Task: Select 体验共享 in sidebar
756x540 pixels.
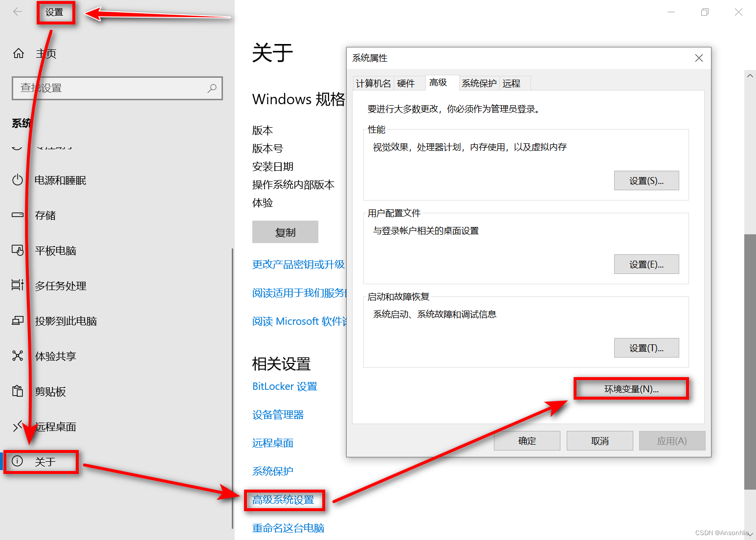Action: [x=56, y=357]
